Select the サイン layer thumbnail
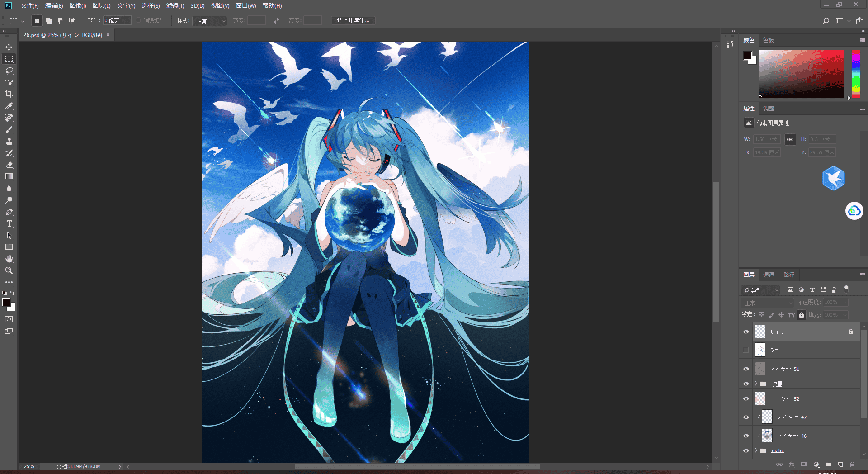Viewport: 868px width, 474px height. [760, 332]
